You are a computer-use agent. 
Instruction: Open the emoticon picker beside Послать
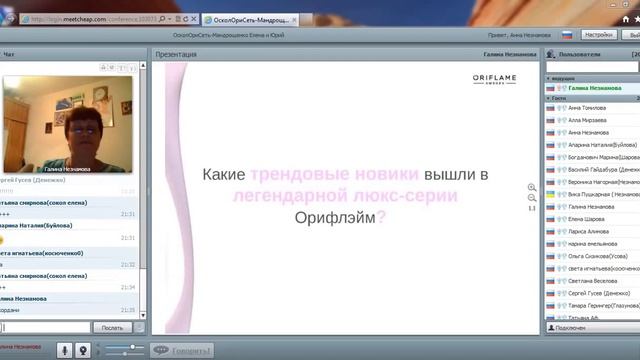[x=139, y=327]
